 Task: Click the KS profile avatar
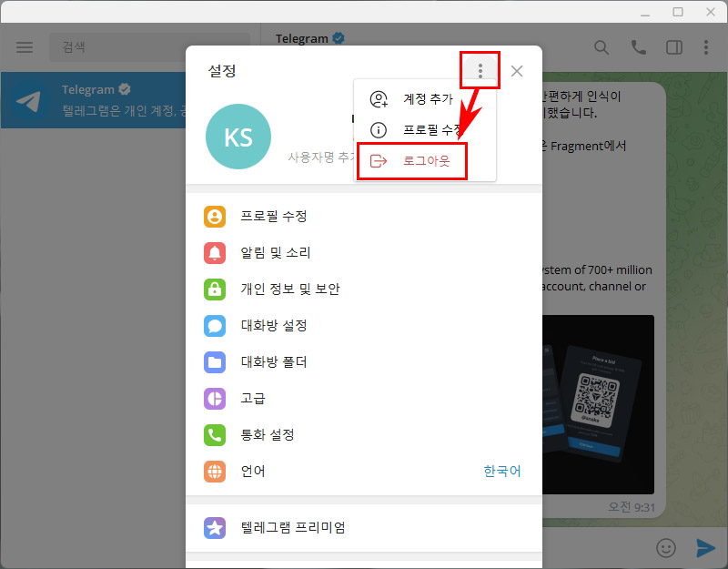pos(238,137)
